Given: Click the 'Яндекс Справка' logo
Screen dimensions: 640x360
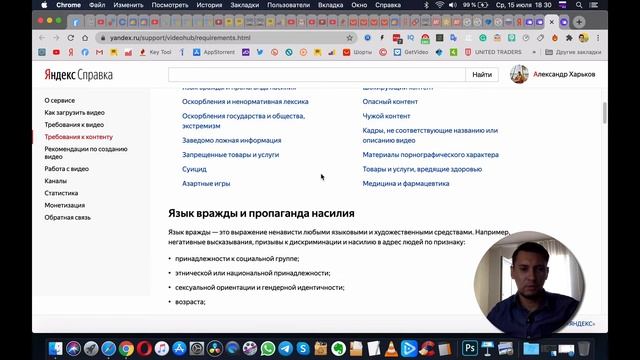Looking at the screenshot, I should click(x=78, y=75).
